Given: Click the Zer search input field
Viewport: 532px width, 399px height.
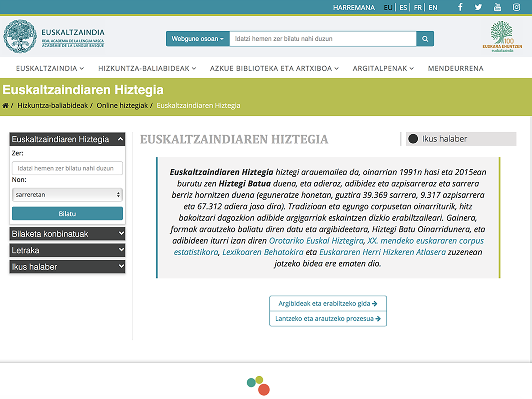Looking at the screenshot, I should 67,168.
